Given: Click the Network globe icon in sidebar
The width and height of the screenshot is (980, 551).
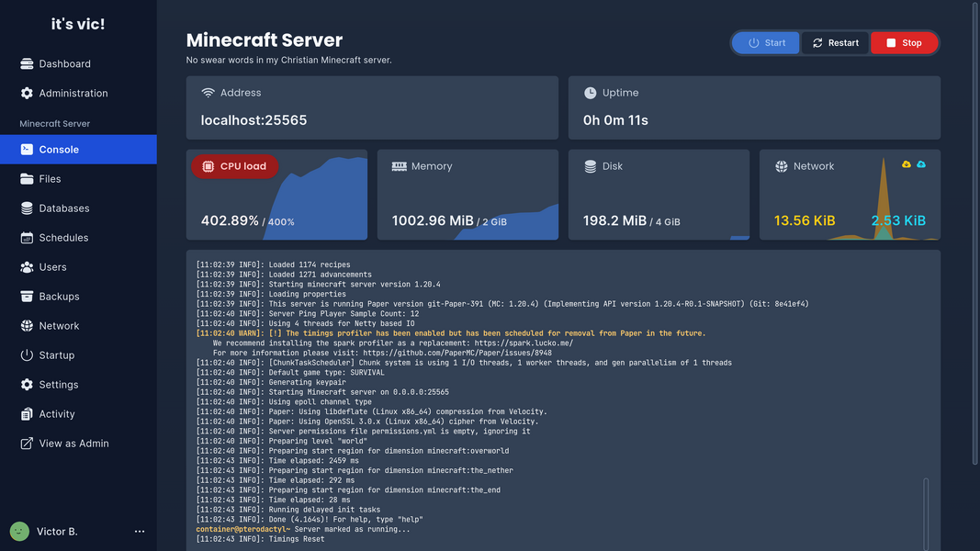Looking at the screenshot, I should (27, 326).
